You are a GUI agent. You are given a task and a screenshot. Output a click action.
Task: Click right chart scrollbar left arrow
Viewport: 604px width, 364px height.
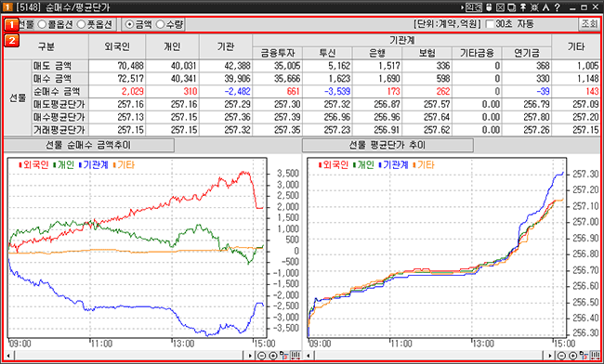tap(308, 356)
